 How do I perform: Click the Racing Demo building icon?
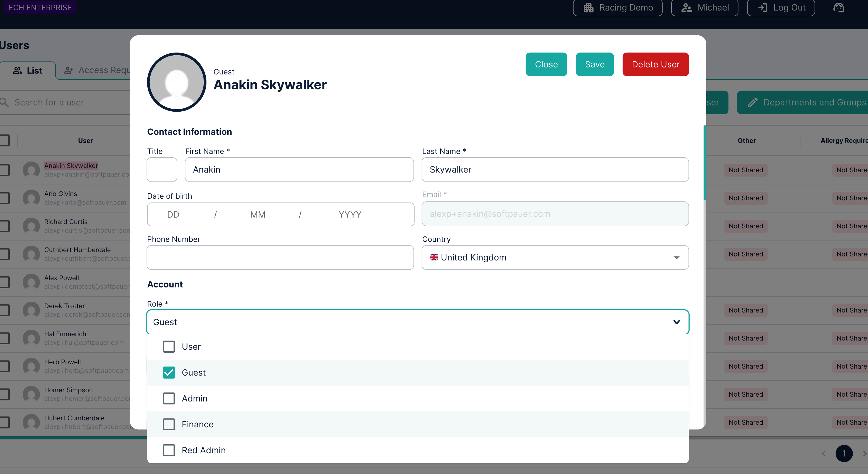point(588,7)
